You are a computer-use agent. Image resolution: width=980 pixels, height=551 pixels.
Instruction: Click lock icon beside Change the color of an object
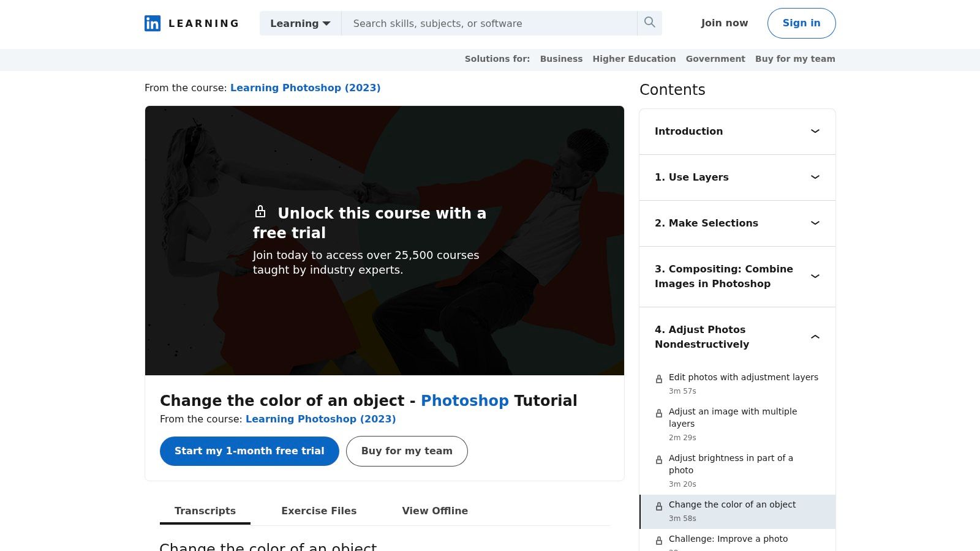(x=659, y=506)
